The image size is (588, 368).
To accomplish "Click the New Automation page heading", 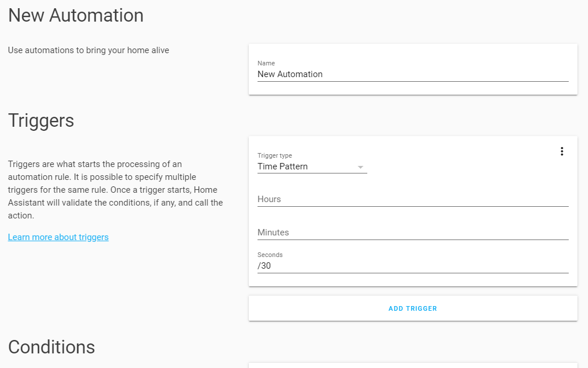I will coord(76,15).
